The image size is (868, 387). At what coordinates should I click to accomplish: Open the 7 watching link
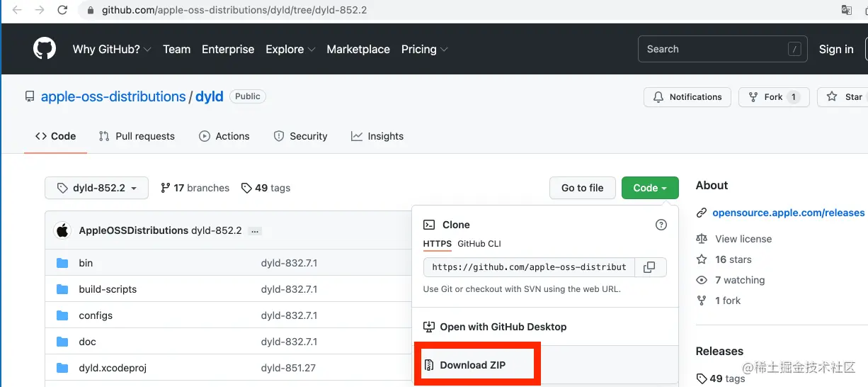point(740,280)
